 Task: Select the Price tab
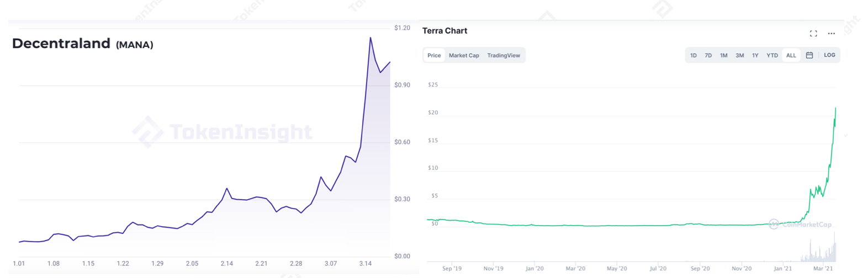click(x=434, y=55)
